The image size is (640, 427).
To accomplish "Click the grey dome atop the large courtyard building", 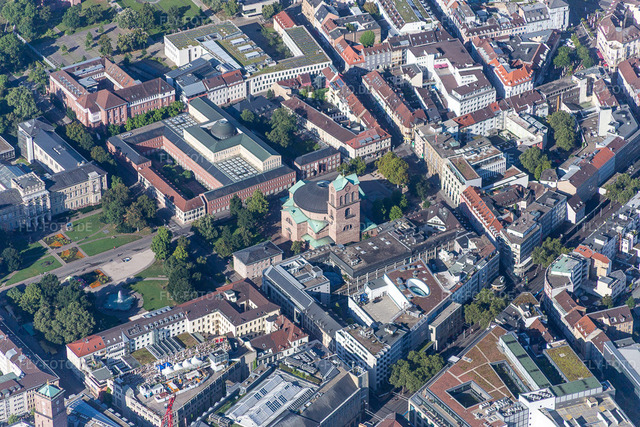I will point(222,130).
